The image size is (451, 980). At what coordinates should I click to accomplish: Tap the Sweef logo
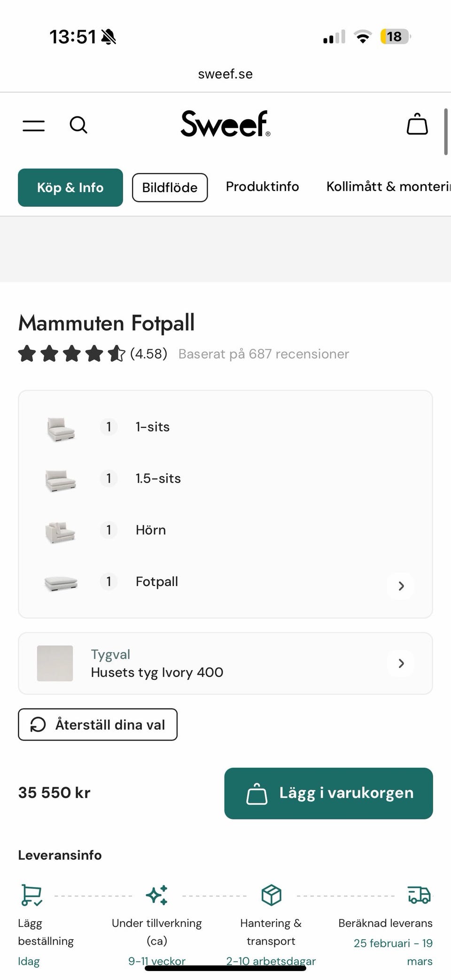225,124
